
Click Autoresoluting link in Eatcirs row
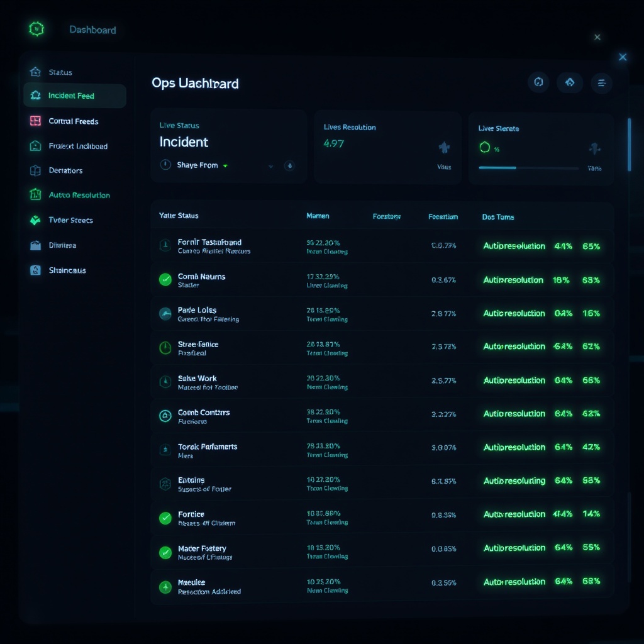[x=514, y=481]
